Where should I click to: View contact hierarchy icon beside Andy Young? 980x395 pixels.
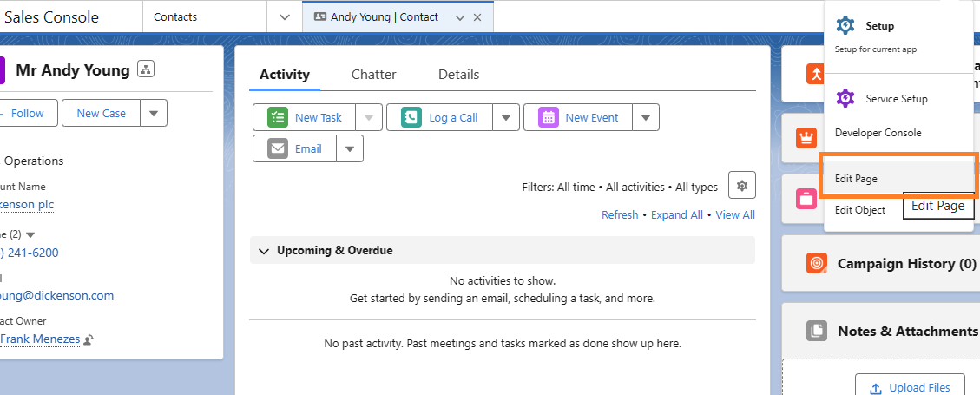click(x=146, y=69)
